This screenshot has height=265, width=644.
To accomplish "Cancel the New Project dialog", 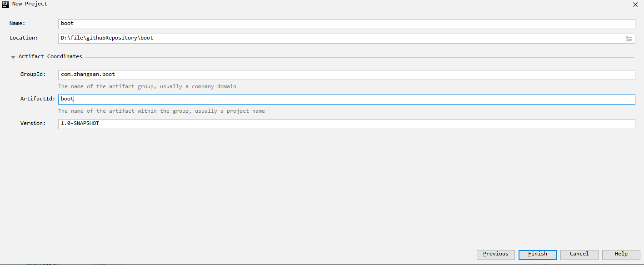I will pos(579,255).
